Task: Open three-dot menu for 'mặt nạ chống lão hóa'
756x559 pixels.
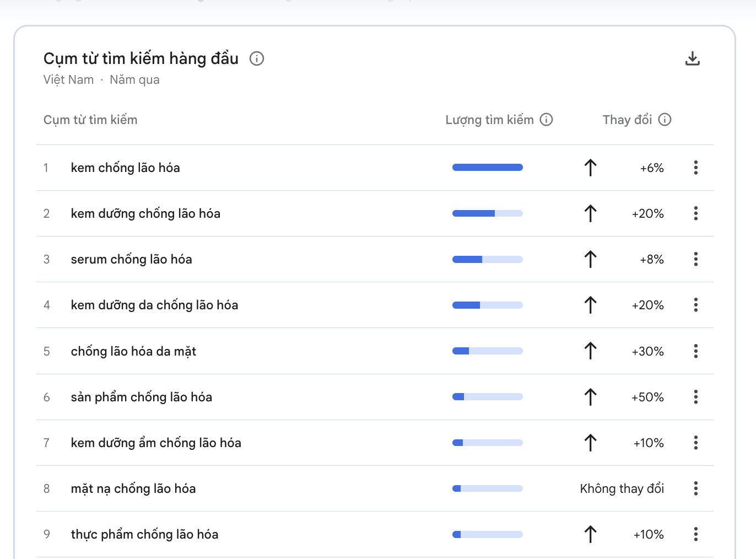Action: 695,488
